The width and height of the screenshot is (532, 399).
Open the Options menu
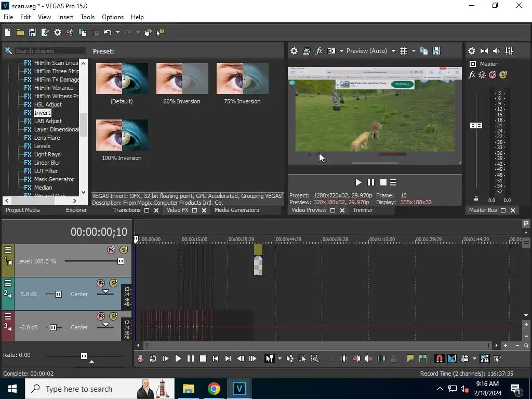tap(113, 17)
